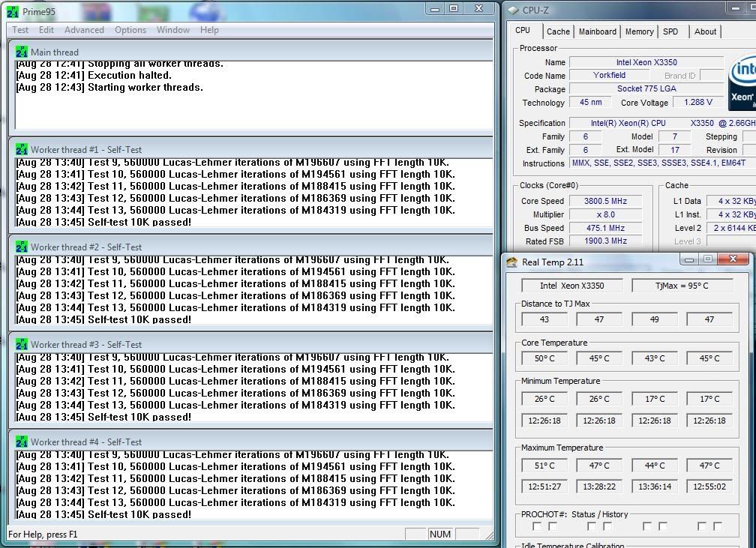Viewport: 756px width, 548px height.
Task: Click the Core Speed value '3800.5 MHz'
Action: click(x=605, y=201)
